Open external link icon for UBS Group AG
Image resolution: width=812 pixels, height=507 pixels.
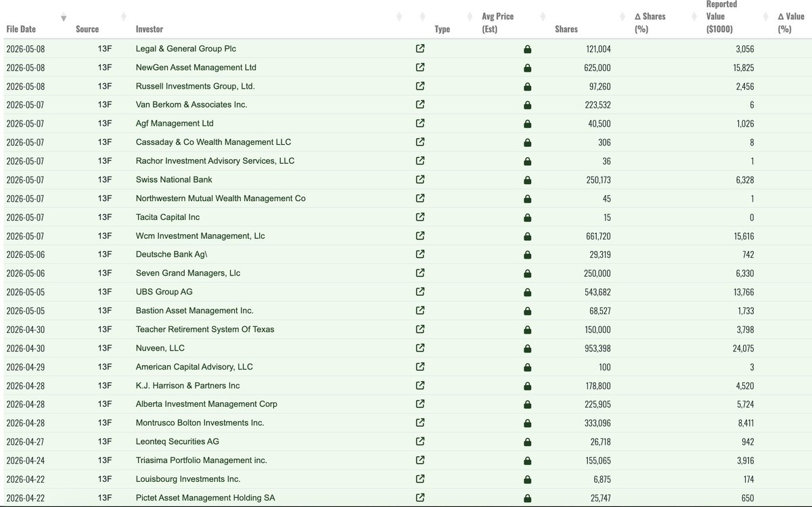click(420, 292)
